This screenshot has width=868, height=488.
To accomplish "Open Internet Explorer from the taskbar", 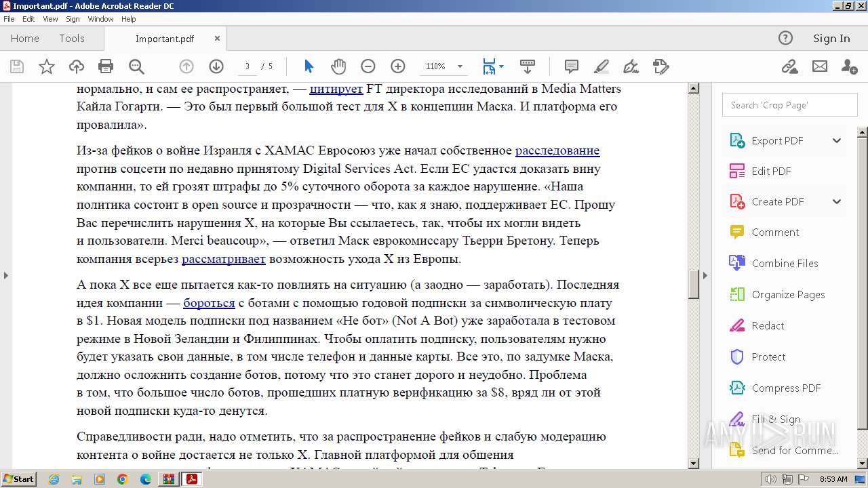I will click(54, 479).
